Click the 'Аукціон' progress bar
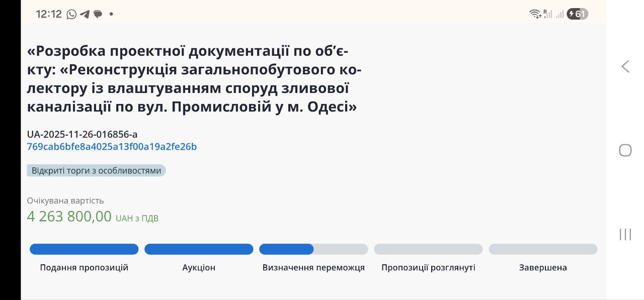Image resolution: width=644 pixels, height=300 pixels. point(199,249)
